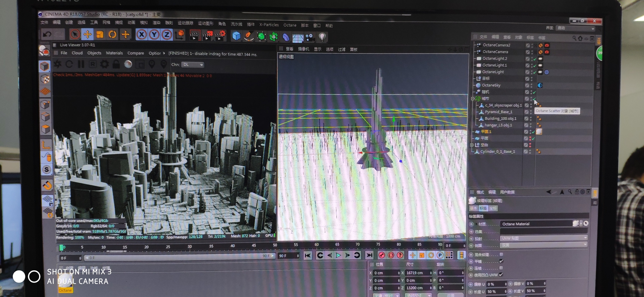The width and height of the screenshot is (644, 297).
Task: Select the Move tool
Action: (x=87, y=34)
